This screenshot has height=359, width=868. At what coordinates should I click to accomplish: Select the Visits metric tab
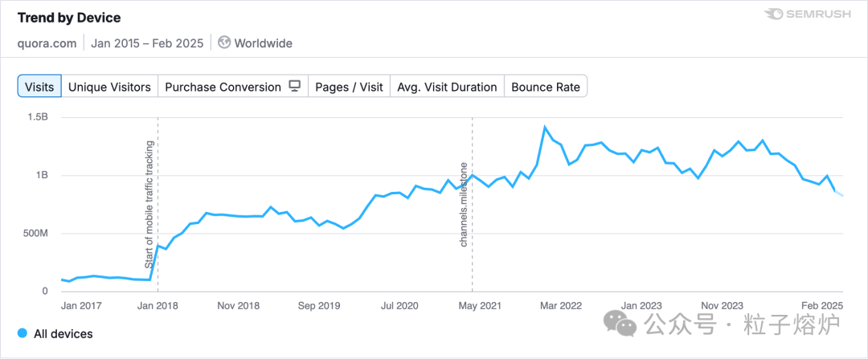point(40,87)
